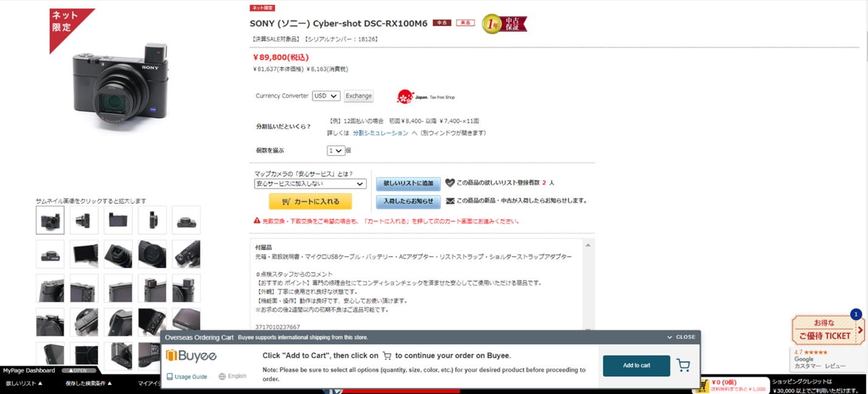Select the thumbnail showing raised viewfinder from behind

point(152,288)
